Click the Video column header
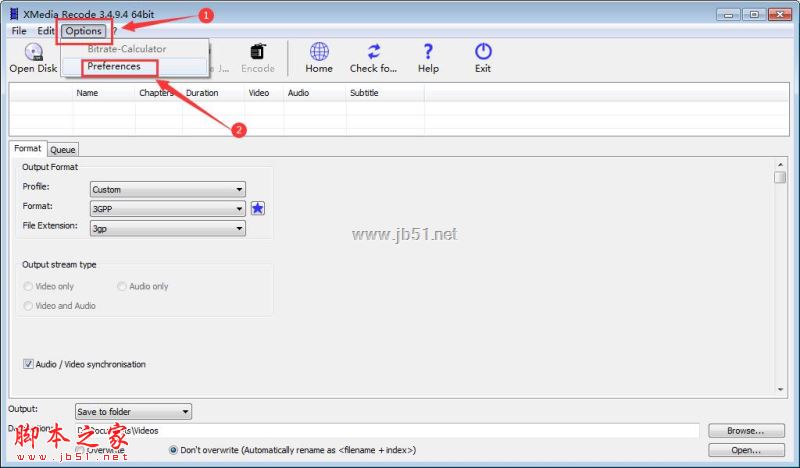Image resolution: width=800 pixels, height=468 pixels. [x=264, y=93]
